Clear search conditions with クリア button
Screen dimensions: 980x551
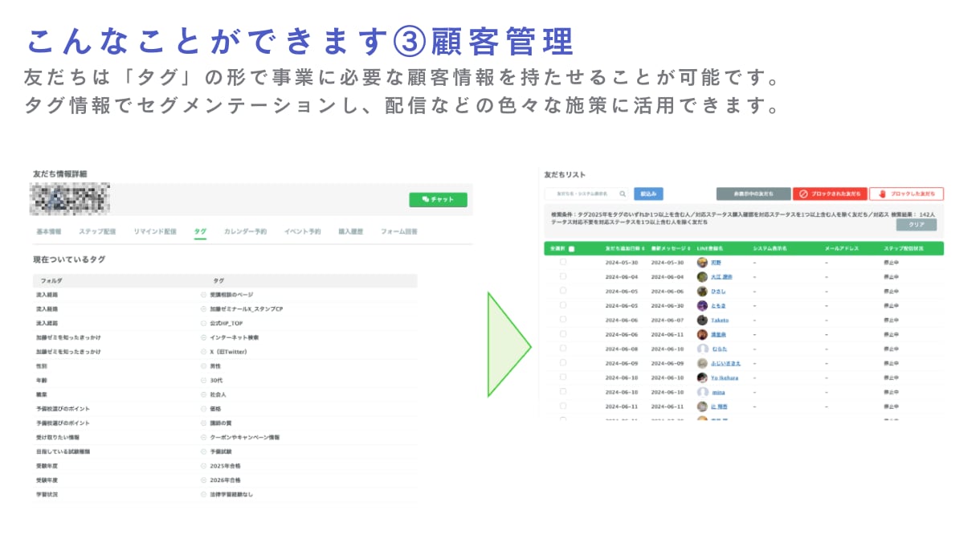pos(917,225)
